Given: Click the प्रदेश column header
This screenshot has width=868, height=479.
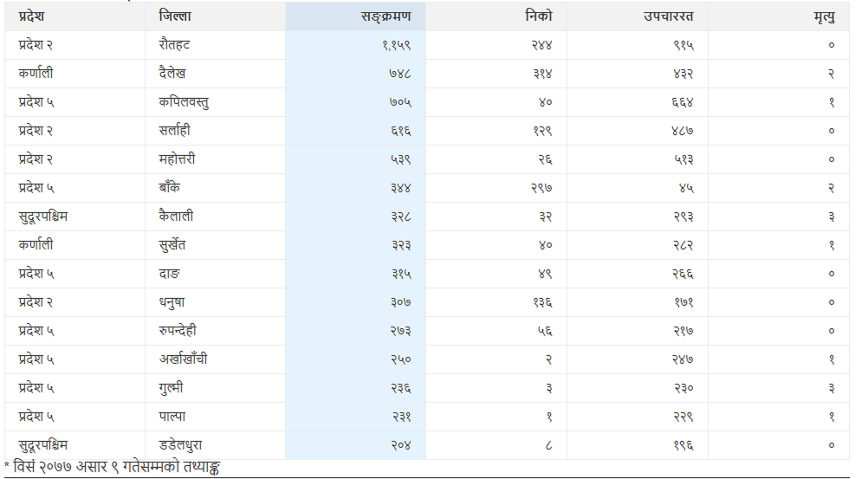Looking at the screenshot, I should pos(75,16).
